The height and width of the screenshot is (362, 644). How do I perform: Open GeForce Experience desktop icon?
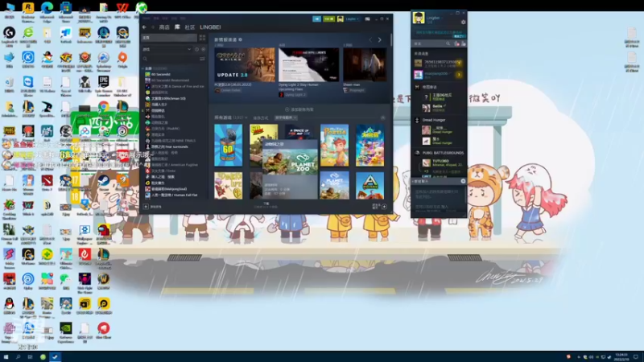tap(66, 328)
